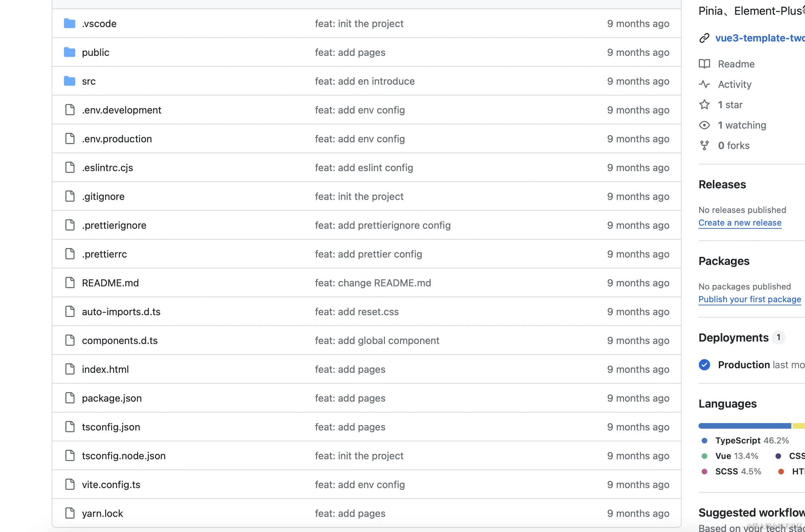Open the public folder
805x532 pixels.
tap(96, 52)
